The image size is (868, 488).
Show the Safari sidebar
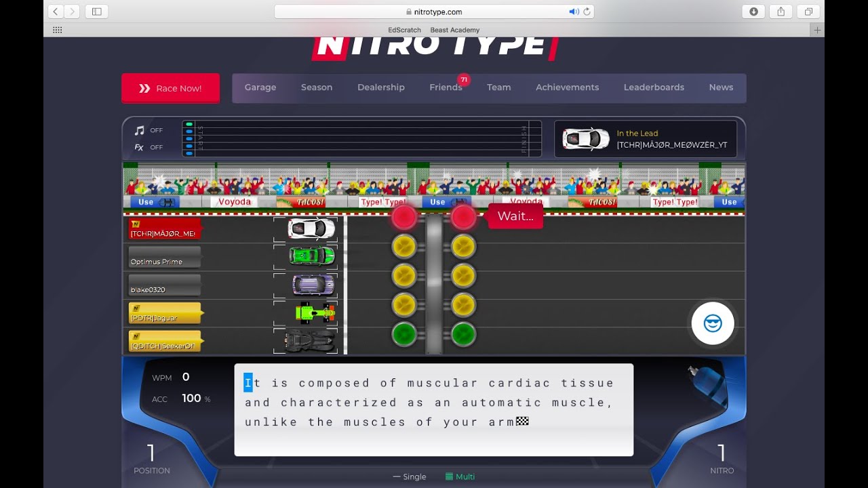click(x=96, y=12)
